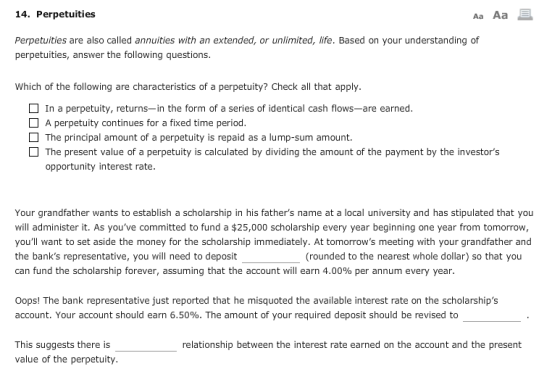This screenshot has height=382, width=560.
Task: Click label 'The principal amount of a perpetuity is repaid'
Action: click(x=199, y=137)
